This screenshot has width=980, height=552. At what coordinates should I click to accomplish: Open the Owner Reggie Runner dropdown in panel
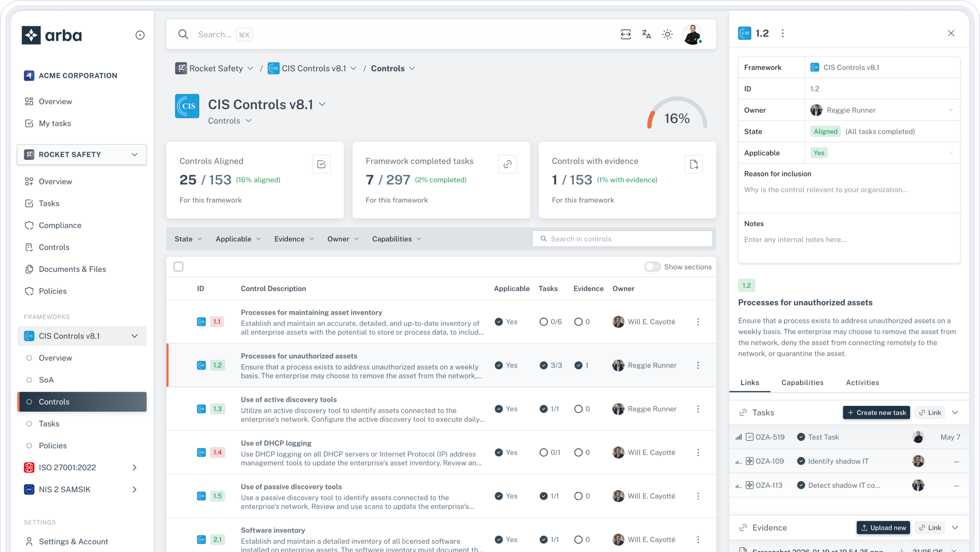(x=882, y=110)
